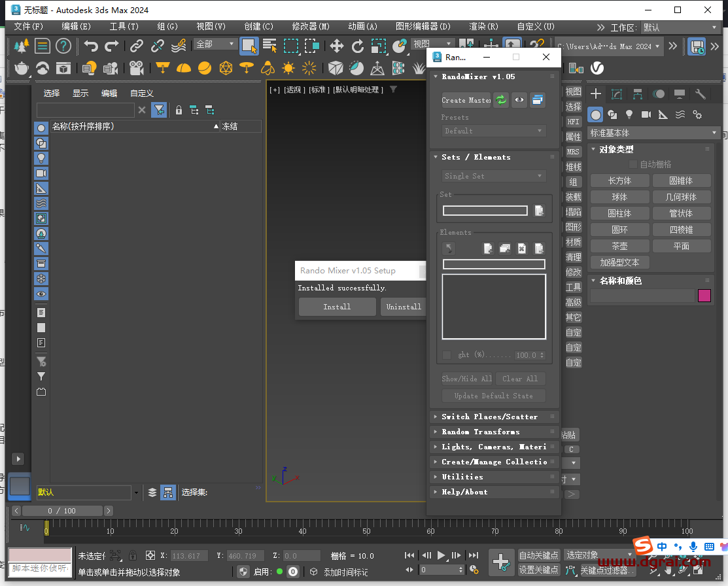Click Install in Rando Mixer Setup
Image resolution: width=728 pixels, height=586 pixels.
337,307
